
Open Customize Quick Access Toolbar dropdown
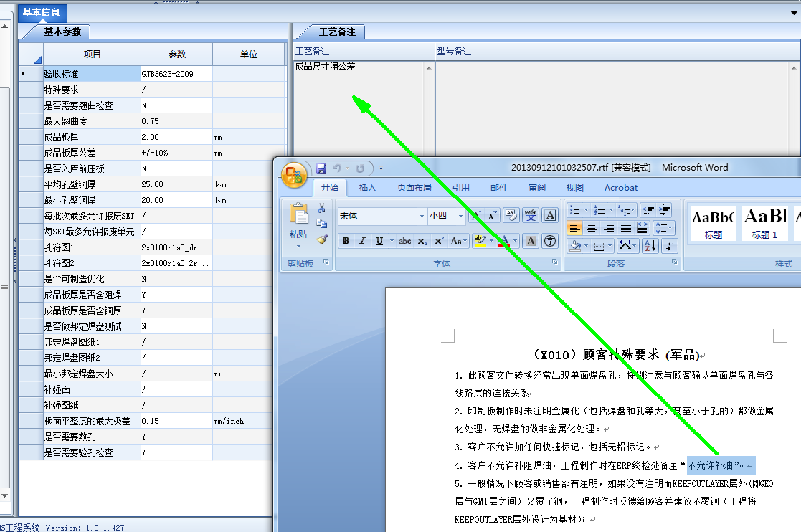381,168
